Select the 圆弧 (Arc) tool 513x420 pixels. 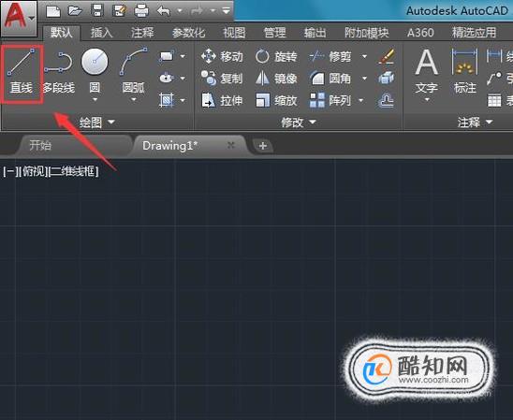(x=133, y=69)
